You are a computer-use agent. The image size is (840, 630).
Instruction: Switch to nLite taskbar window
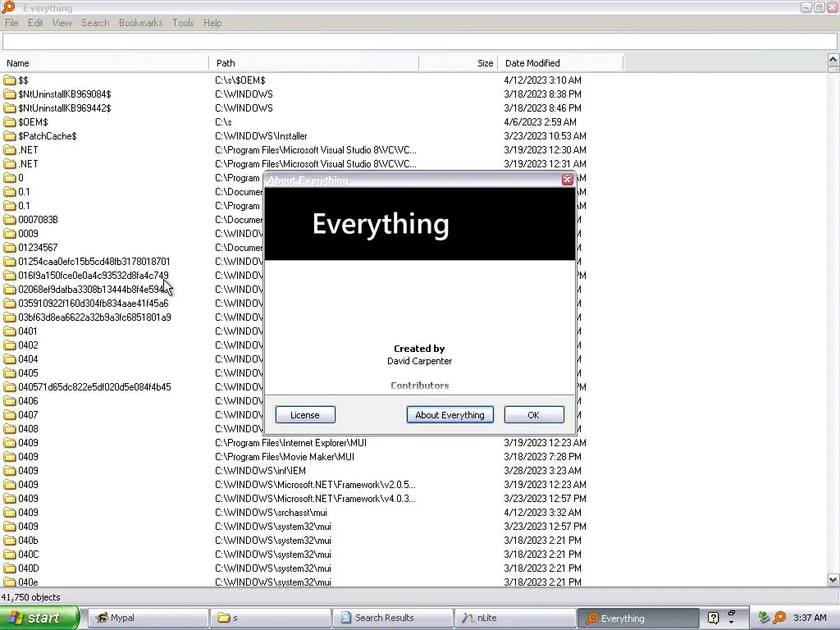[514, 618]
